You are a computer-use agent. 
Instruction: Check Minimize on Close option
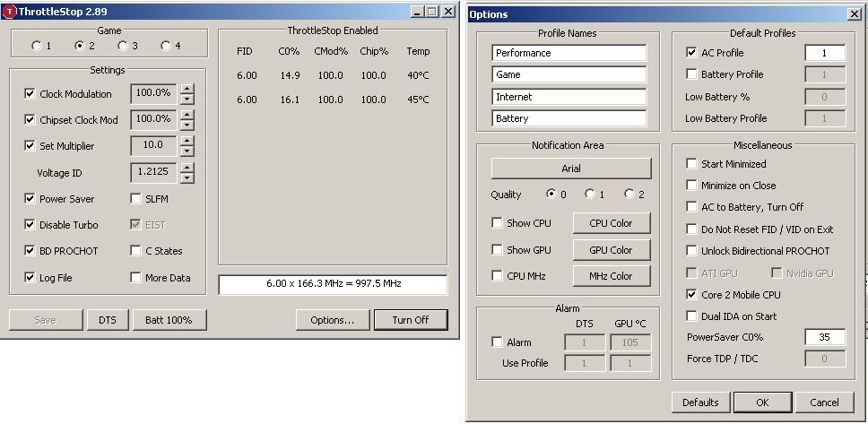pyautogui.click(x=690, y=186)
